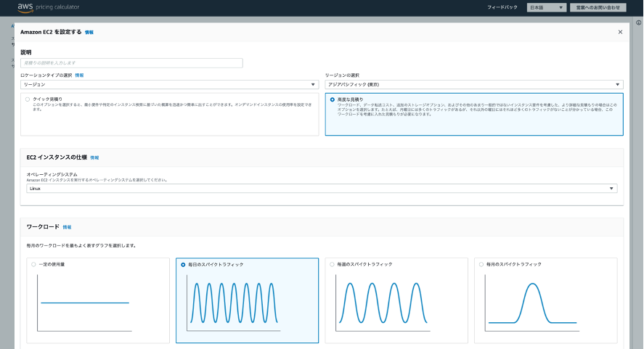The image size is (644, 349).
Task: Open 情報 link beside ワークロード heading
Action: 67,227
